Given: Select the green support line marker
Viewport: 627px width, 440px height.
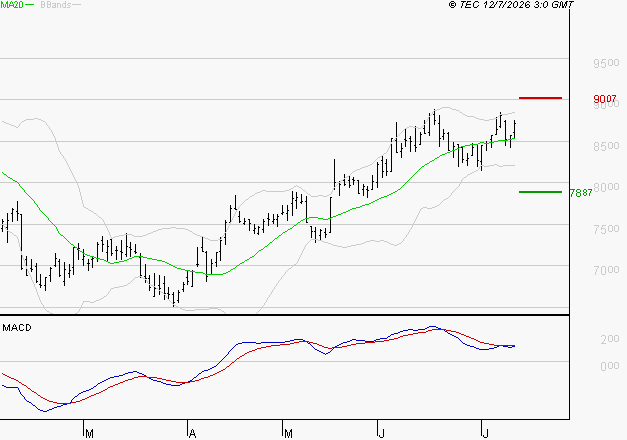Looking at the screenshot, I should click(x=540, y=192).
